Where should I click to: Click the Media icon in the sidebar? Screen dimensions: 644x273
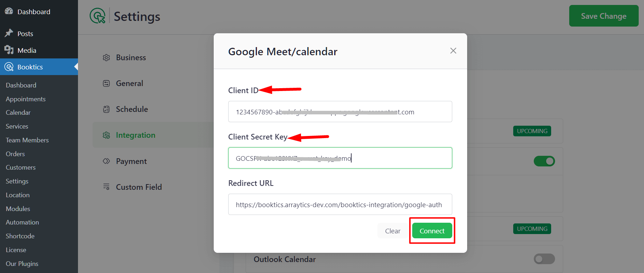point(9,50)
